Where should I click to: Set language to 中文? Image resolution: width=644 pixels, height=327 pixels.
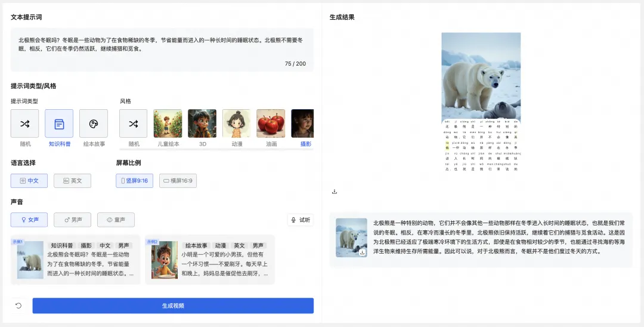click(29, 181)
